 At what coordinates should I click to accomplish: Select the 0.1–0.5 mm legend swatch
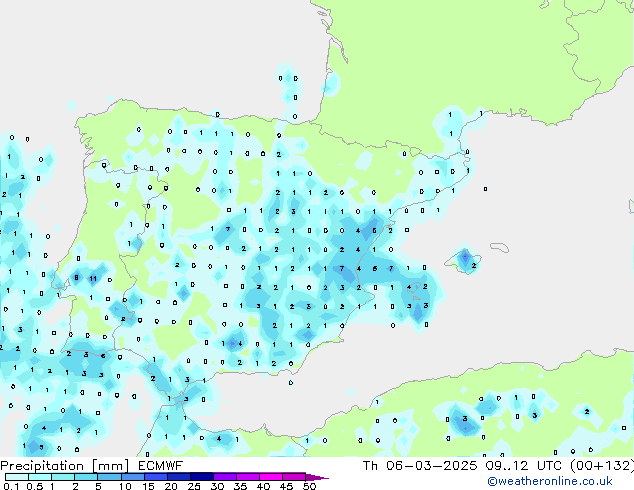click(x=17, y=477)
